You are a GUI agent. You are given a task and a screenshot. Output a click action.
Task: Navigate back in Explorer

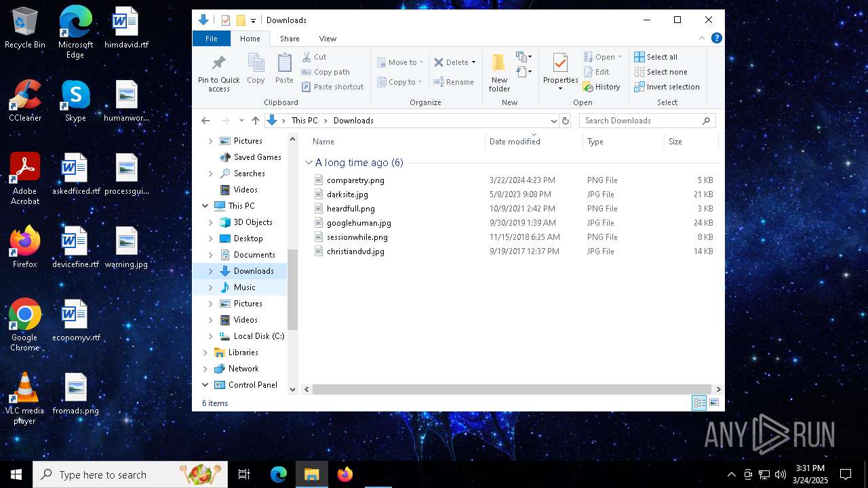tap(205, 121)
